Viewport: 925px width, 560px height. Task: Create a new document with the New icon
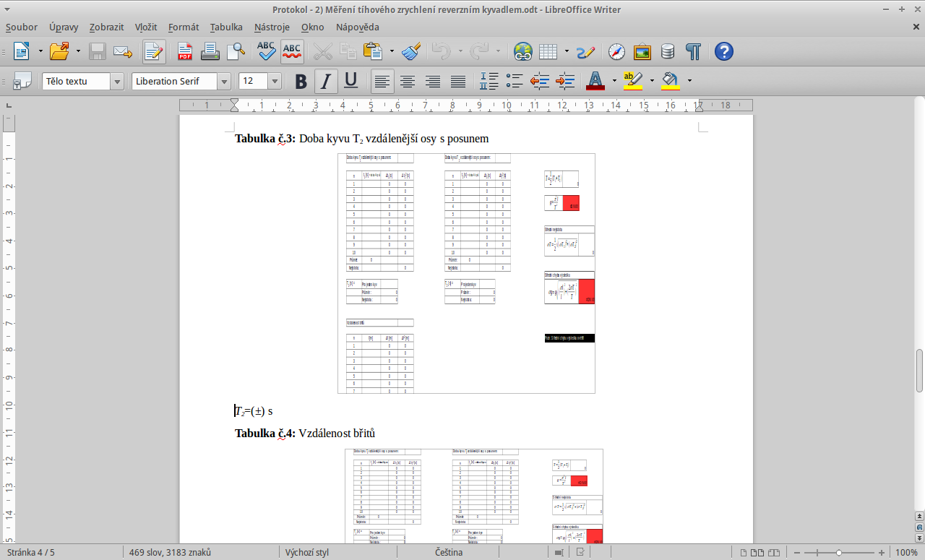pos(22,51)
